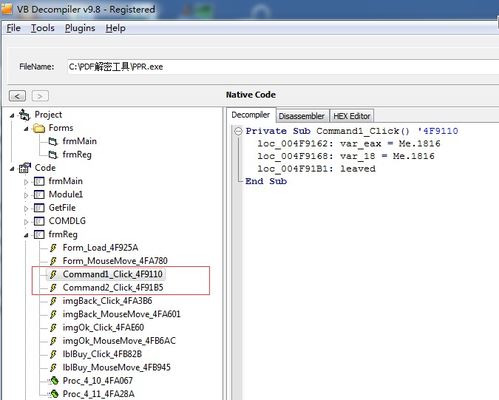Select imgOk_Click_4FAE60 procedure
The width and height of the screenshot is (499, 400).
click(103, 328)
